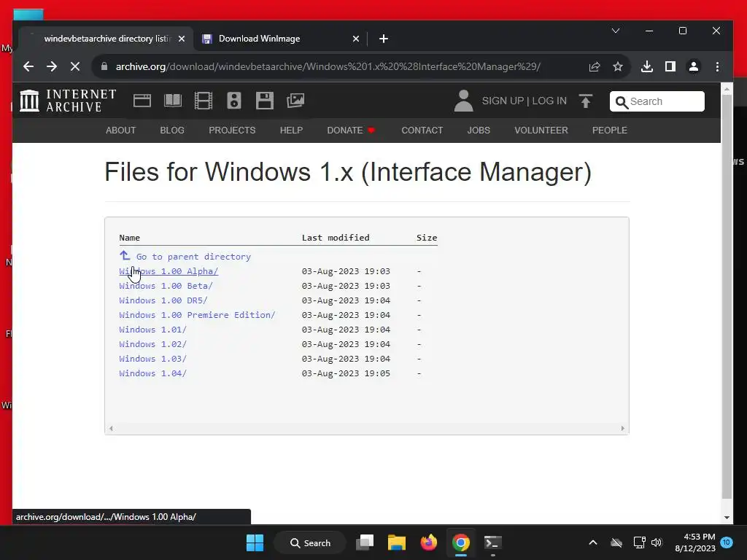The width and height of the screenshot is (747, 560).
Task: Open Chrome profile icon
Action: click(x=694, y=66)
